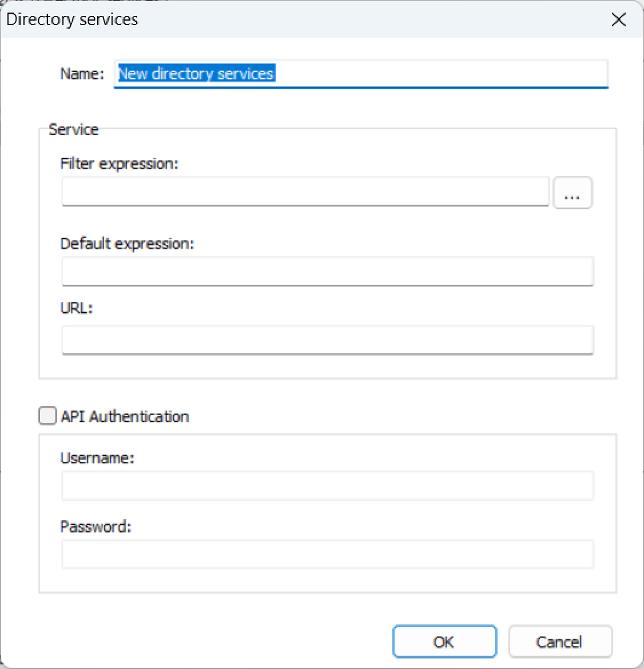This screenshot has height=669, width=644.
Task: Click the 'Service' group box heading
Action: coord(74,129)
